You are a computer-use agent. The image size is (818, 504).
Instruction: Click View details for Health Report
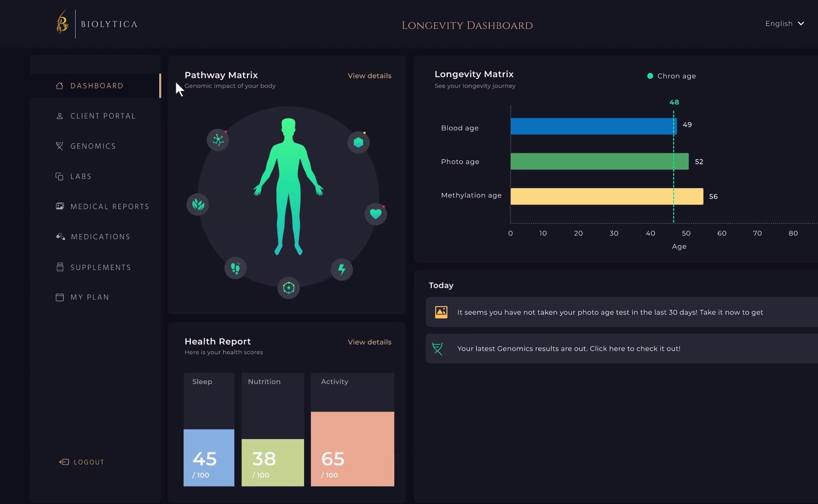[x=370, y=342]
